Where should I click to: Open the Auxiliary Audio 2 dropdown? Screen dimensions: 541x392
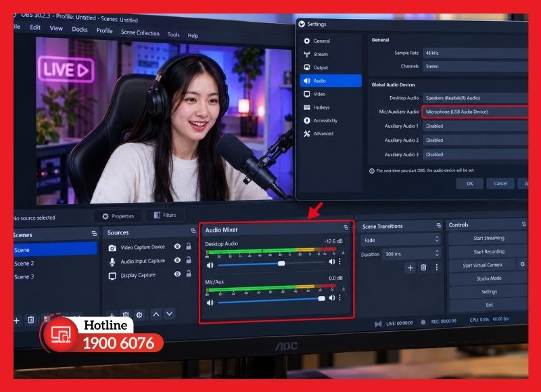click(475, 141)
